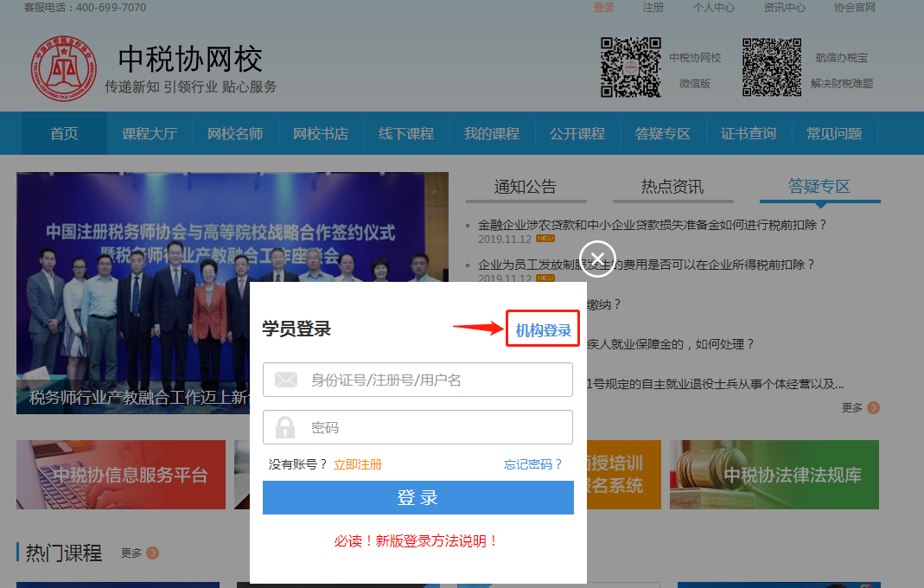This screenshot has width=924, height=588.
Task: Click the 航信办税宝 QR code
Action: pyautogui.click(x=771, y=67)
